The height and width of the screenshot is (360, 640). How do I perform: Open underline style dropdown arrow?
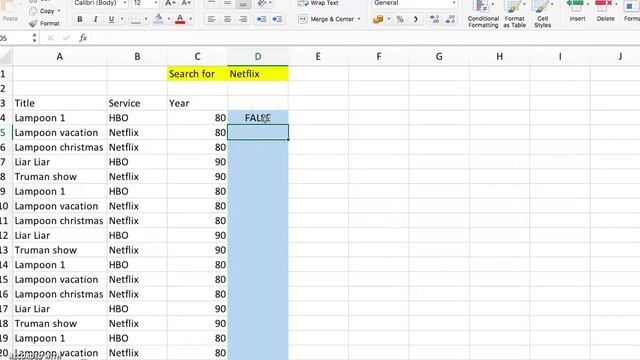[x=122, y=19]
